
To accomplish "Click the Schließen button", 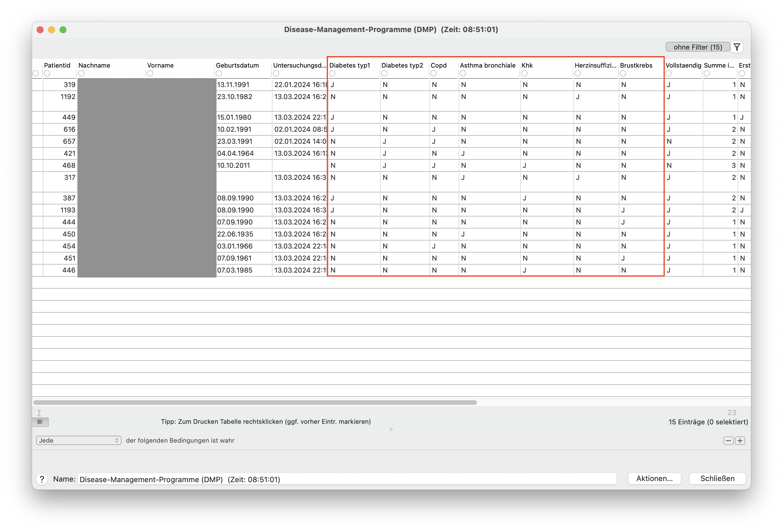I will click(x=717, y=479).
